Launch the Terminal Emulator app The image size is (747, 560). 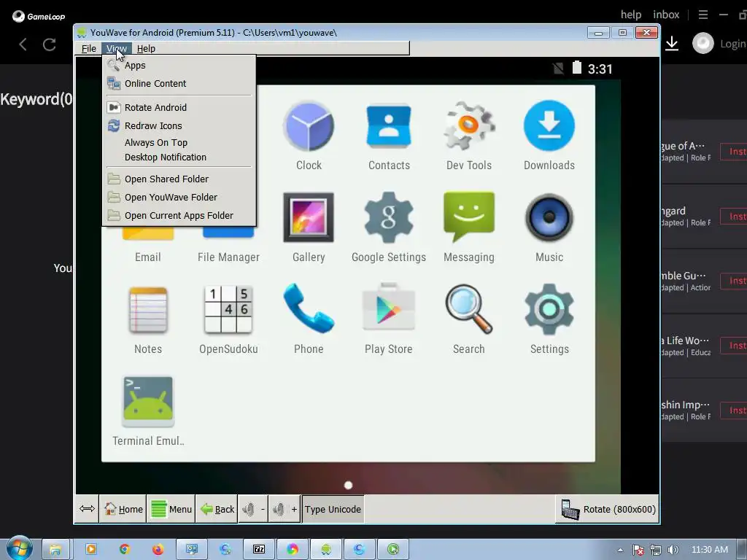point(147,401)
